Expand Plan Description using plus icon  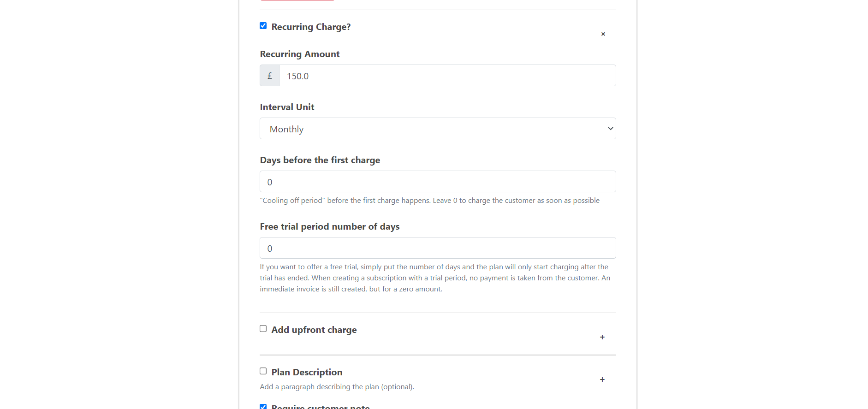coord(602,379)
